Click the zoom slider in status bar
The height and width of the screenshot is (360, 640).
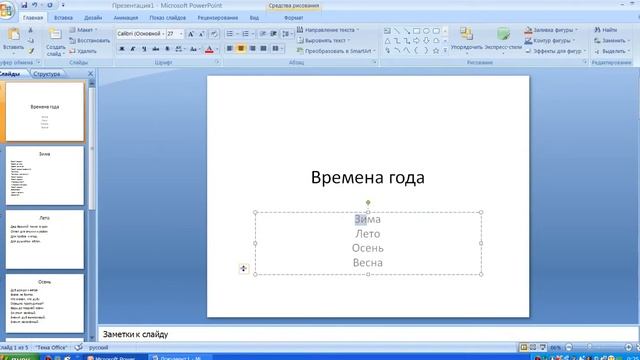click(598, 347)
